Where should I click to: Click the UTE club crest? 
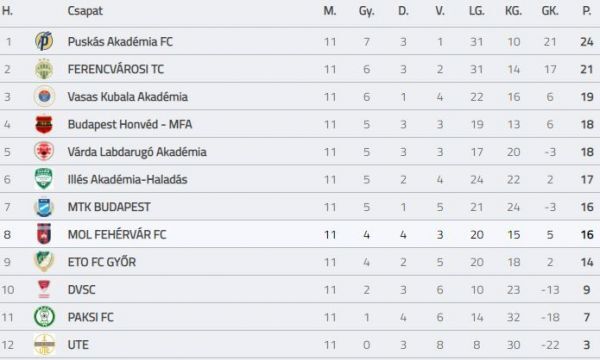[x=44, y=344]
